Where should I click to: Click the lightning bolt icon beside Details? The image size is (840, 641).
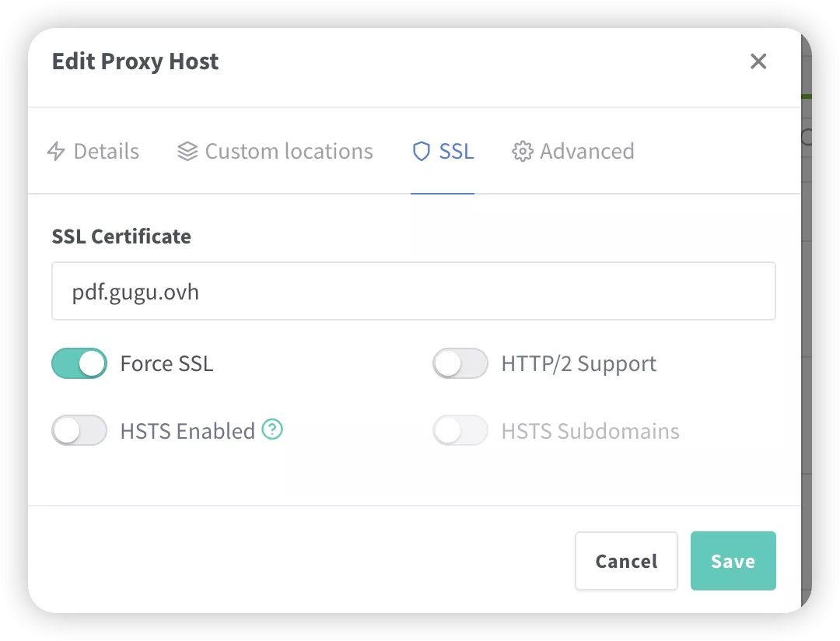pyautogui.click(x=56, y=151)
